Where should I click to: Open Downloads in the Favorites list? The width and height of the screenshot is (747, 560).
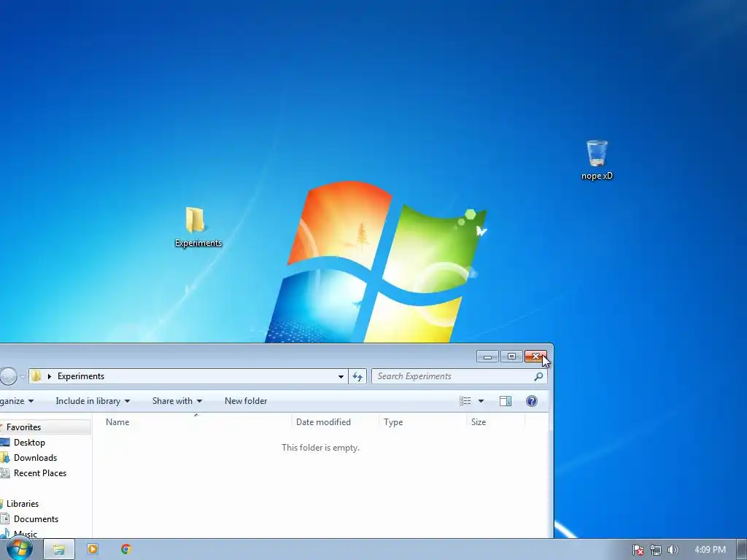35,458
